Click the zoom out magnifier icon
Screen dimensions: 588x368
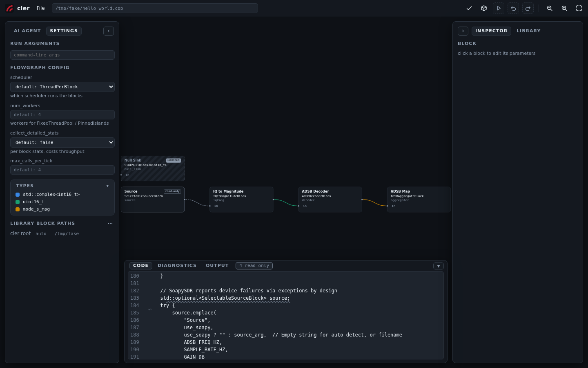pos(550,8)
